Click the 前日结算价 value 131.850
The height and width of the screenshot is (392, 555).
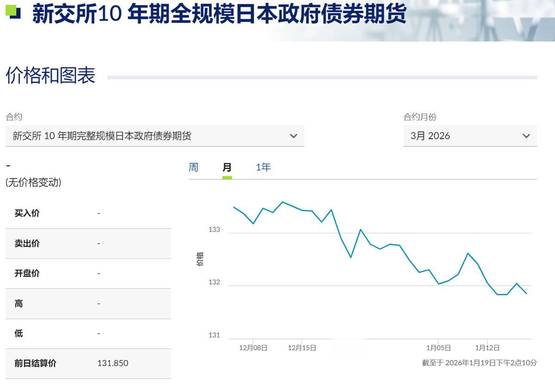pos(113,363)
